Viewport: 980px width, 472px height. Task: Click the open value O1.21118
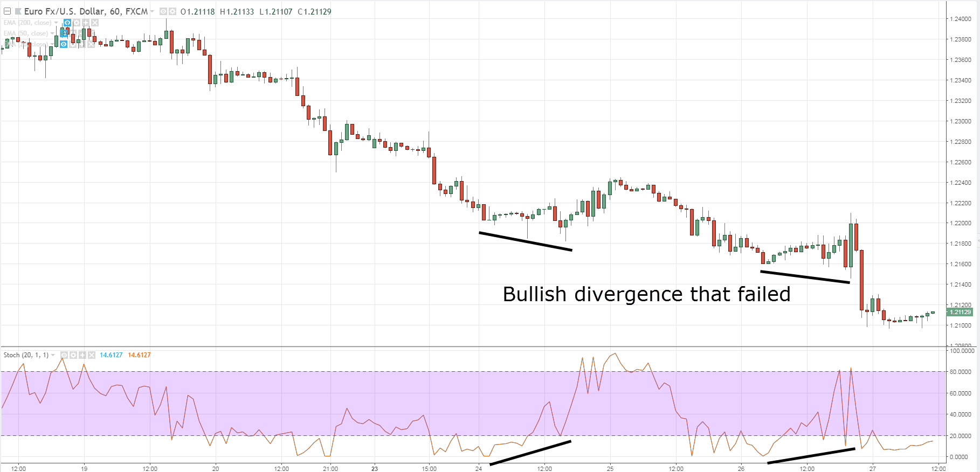tap(197, 11)
